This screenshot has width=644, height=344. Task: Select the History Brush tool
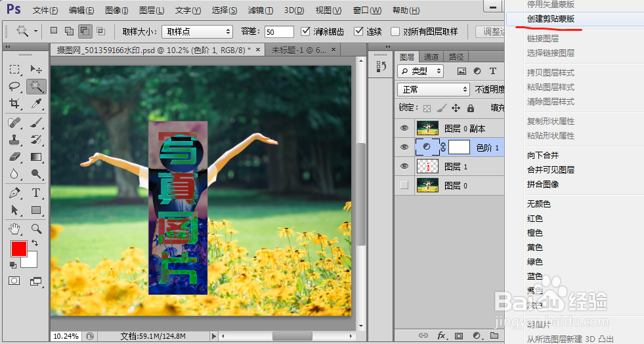point(36,140)
